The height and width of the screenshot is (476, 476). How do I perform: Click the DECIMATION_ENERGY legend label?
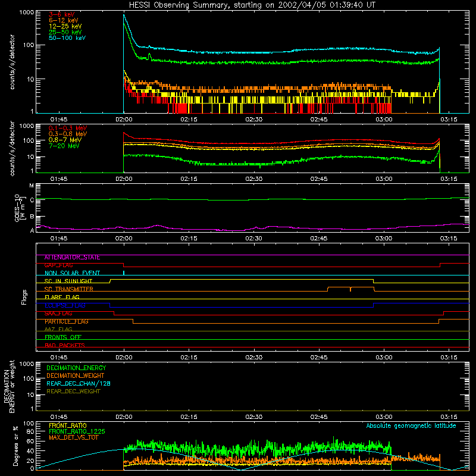tap(76, 368)
